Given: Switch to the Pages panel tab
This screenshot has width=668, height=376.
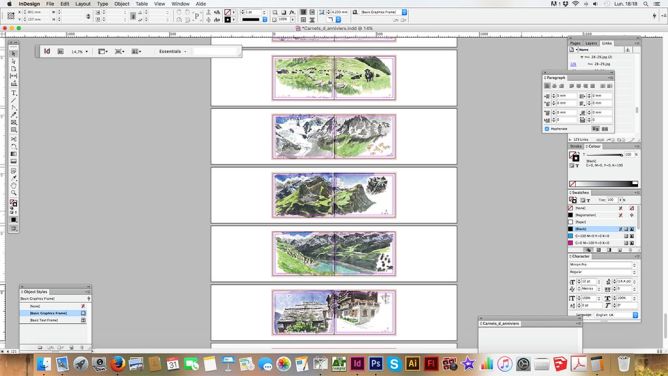Looking at the screenshot, I should coord(575,43).
